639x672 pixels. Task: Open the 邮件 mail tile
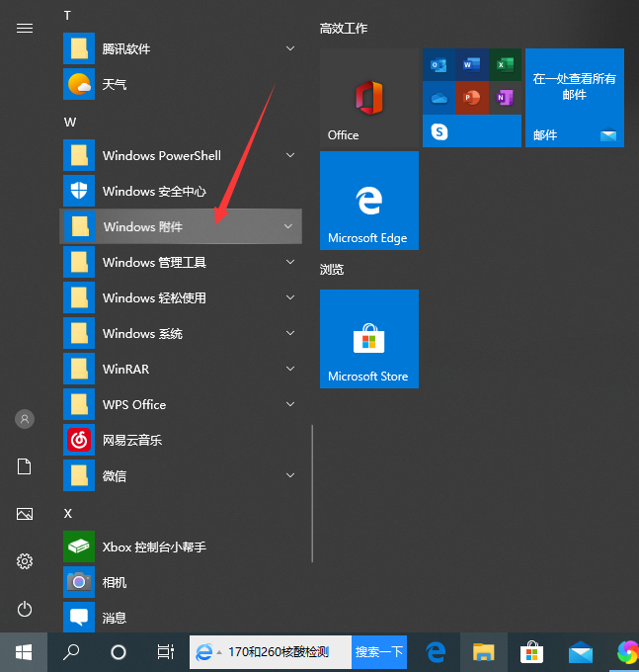[575, 98]
